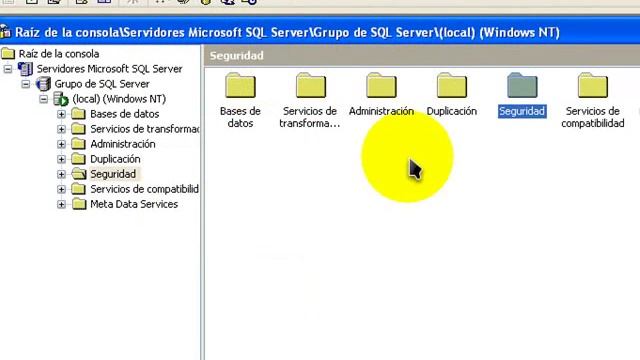Expand the Servicios de transformac tree node
Viewport: 640px width, 360px height.
point(61,129)
